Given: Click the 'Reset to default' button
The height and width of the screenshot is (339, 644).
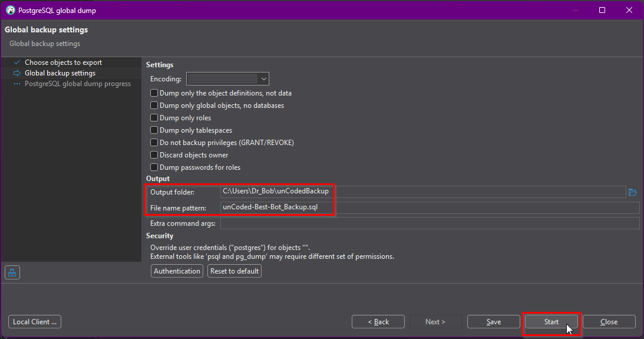Looking at the screenshot, I should 235,271.
